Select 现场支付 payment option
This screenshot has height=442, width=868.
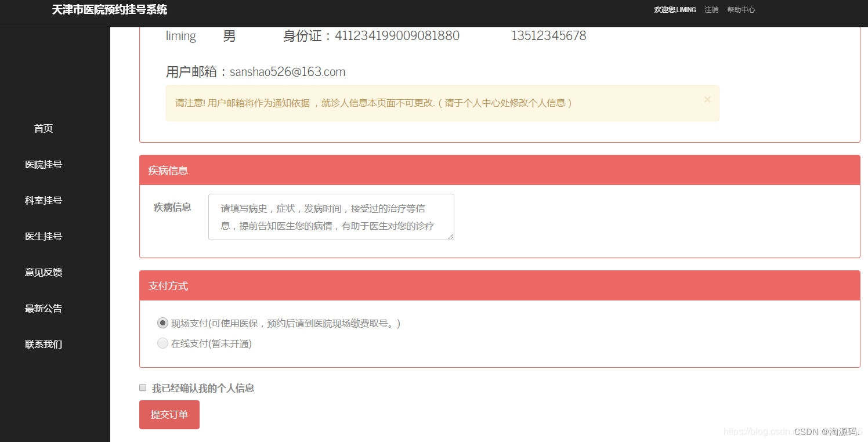click(x=162, y=323)
